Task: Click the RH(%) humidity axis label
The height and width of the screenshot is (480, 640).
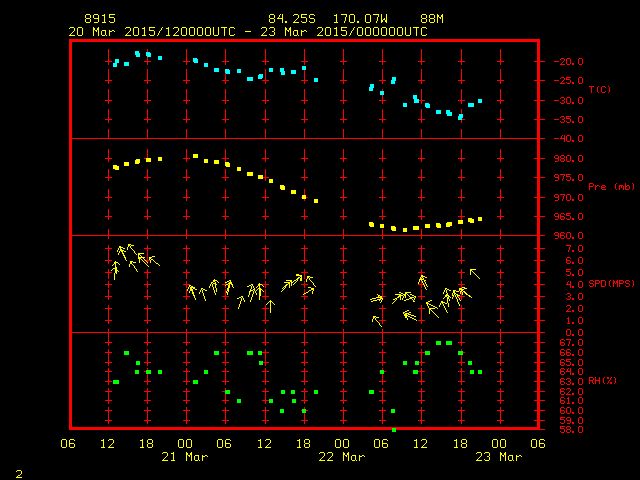Action: 598,381
